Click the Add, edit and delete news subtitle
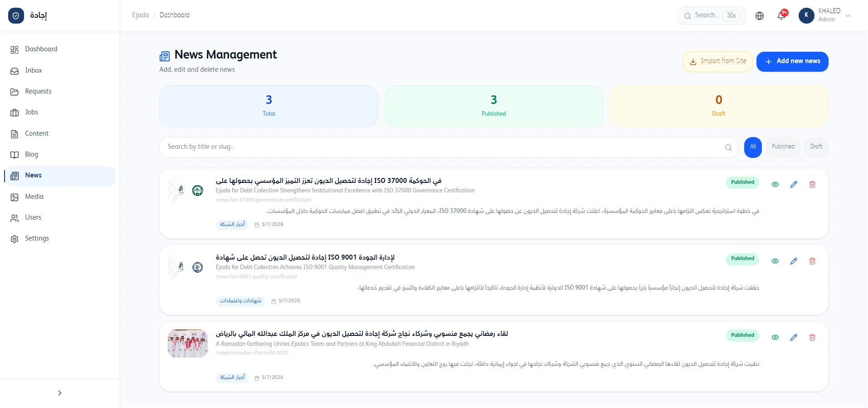The image size is (868, 408). click(x=197, y=69)
